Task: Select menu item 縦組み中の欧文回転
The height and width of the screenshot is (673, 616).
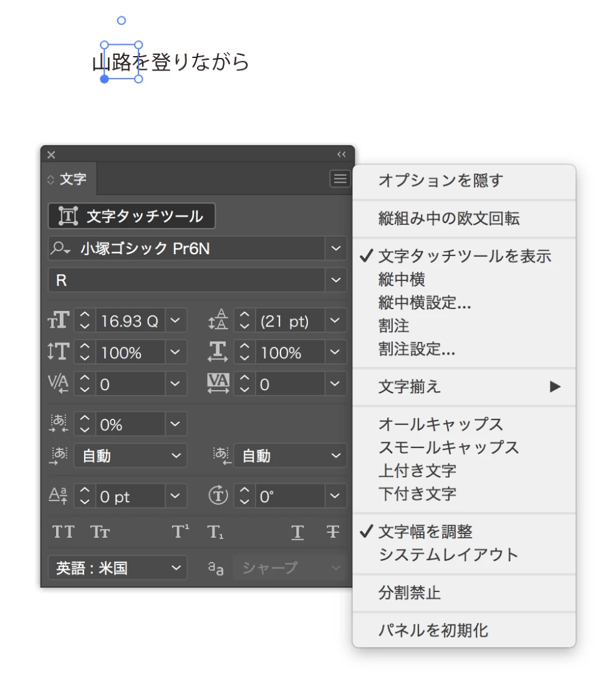Action: 464,218
